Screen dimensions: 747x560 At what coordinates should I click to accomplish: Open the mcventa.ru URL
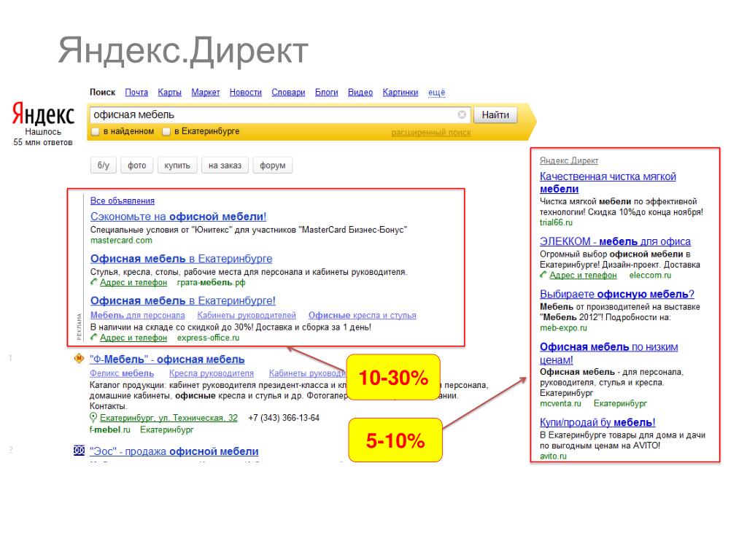click(x=560, y=403)
